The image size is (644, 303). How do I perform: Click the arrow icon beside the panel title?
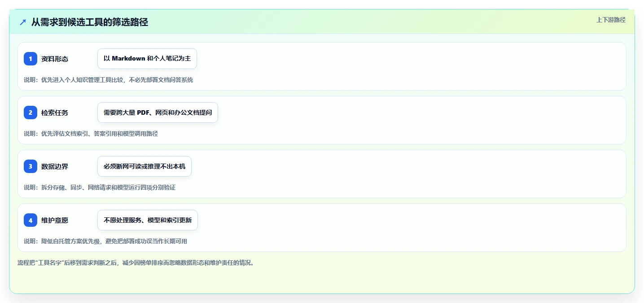(x=23, y=22)
